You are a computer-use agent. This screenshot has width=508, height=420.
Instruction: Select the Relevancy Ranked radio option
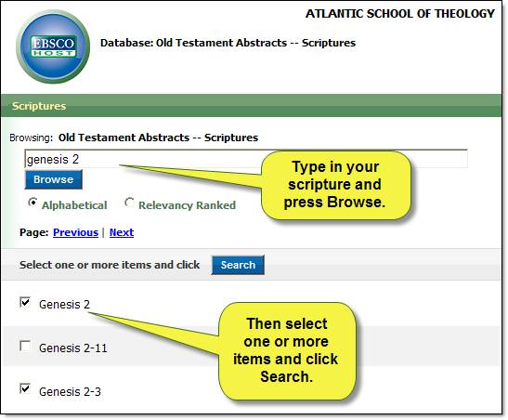129,203
